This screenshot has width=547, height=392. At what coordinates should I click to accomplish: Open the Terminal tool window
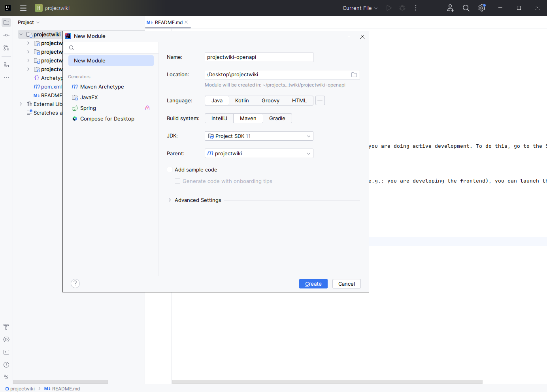coord(6,352)
